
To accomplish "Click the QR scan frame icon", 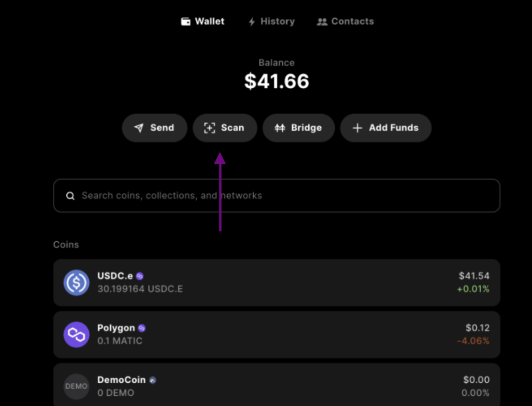I will pos(210,128).
